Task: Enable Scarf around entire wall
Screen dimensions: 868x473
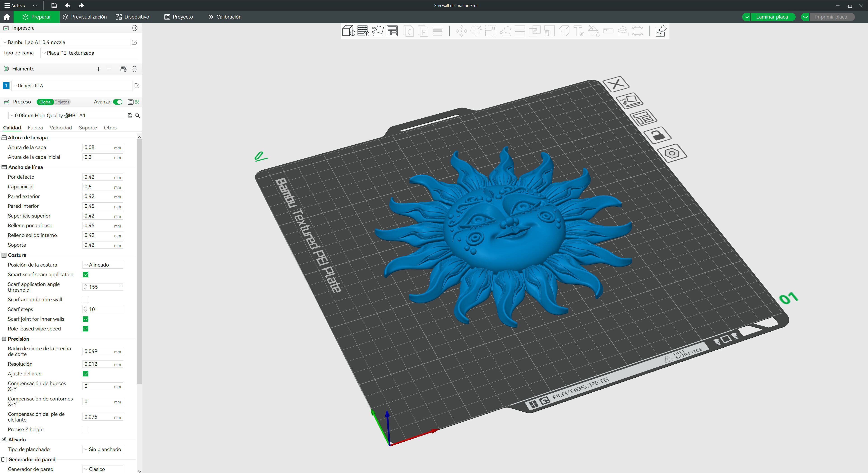Action: point(86,300)
